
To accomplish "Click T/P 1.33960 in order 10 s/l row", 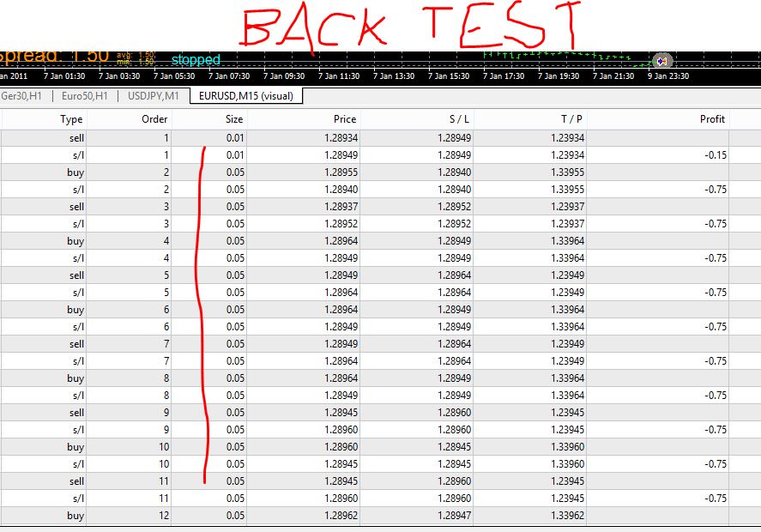I will point(567,464).
